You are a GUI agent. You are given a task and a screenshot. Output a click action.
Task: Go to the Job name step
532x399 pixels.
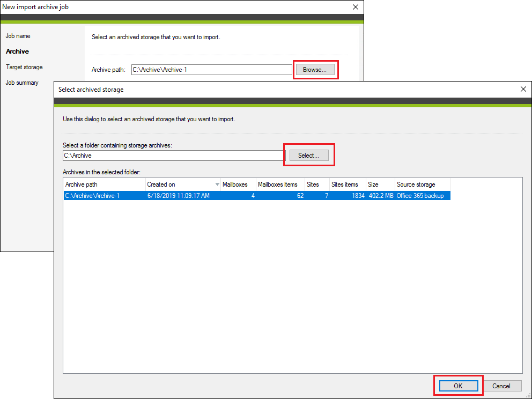(x=18, y=36)
